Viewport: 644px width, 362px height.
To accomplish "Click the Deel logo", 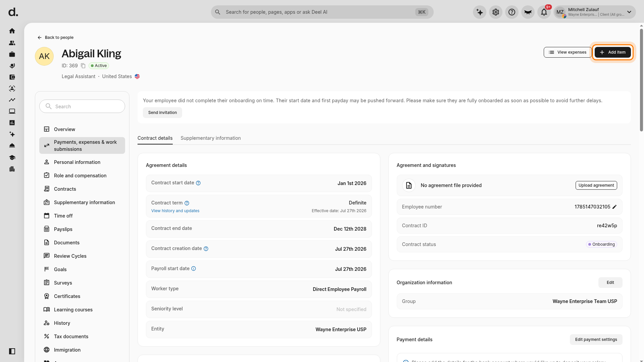I will click(13, 12).
